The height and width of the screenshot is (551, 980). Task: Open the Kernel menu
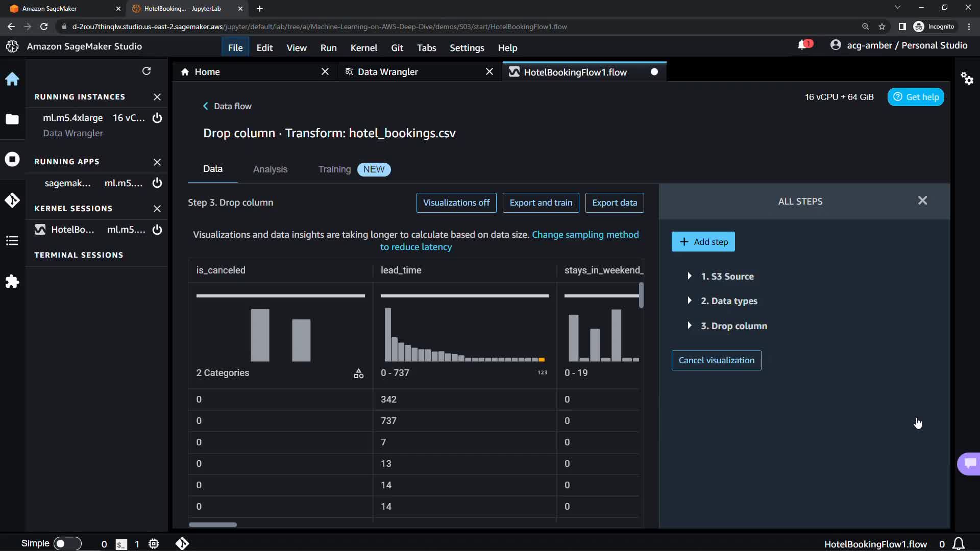(363, 48)
